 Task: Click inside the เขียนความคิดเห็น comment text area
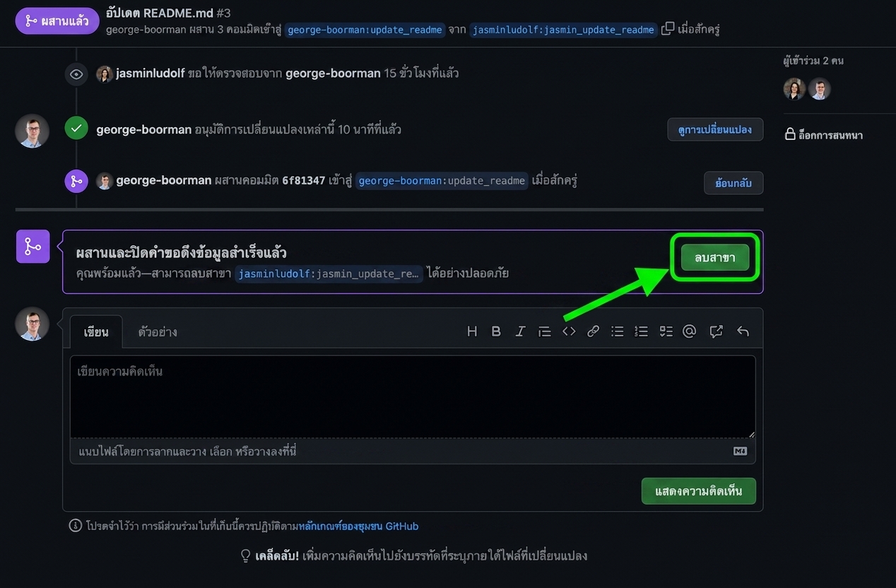pyautogui.click(x=413, y=396)
